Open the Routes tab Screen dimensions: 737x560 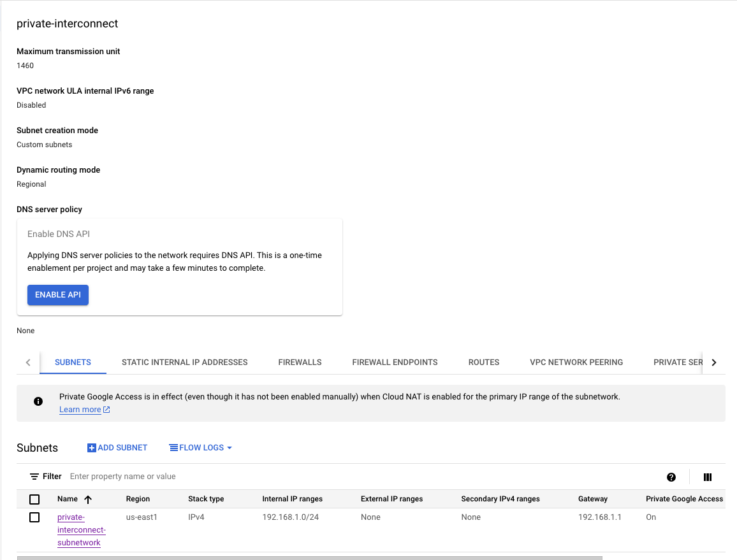(483, 362)
